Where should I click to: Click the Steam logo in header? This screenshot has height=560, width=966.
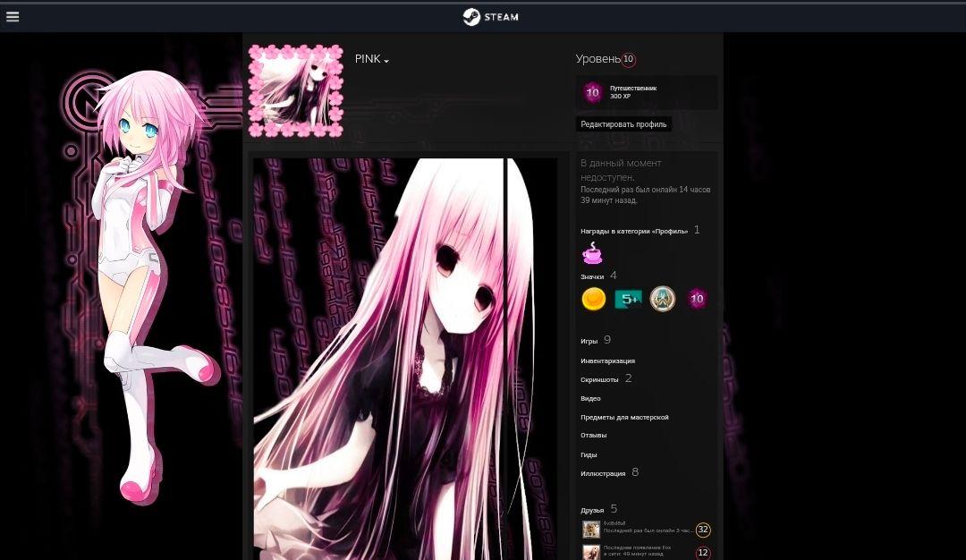[x=490, y=16]
